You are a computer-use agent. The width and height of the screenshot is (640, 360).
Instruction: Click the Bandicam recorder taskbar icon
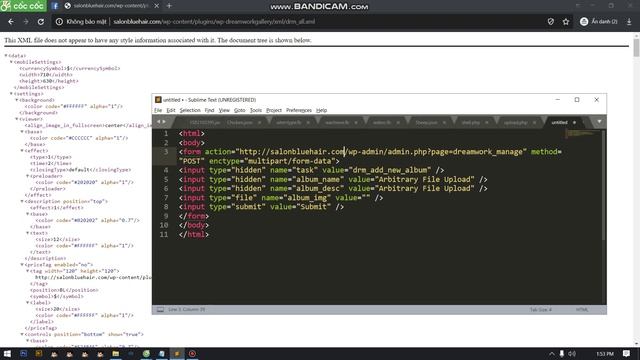192,354
